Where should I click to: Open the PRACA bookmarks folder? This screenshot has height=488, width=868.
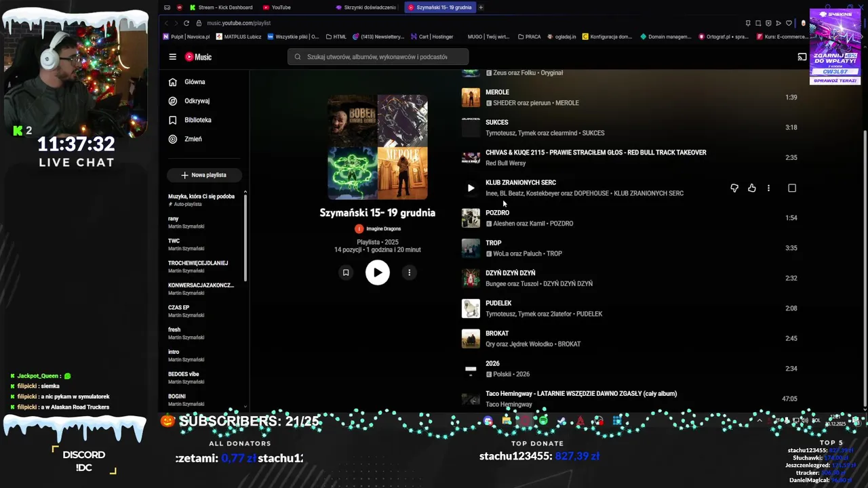(x=529, y=37)
